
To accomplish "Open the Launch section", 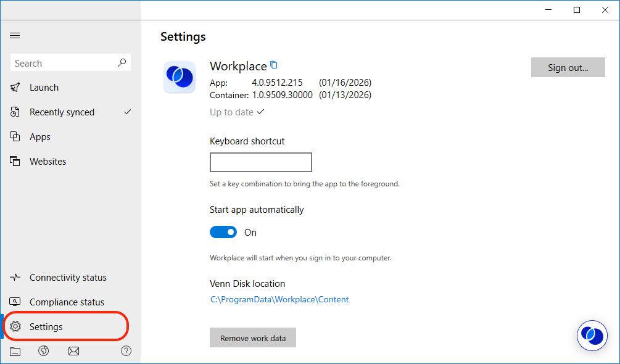I will click(44, 88).
